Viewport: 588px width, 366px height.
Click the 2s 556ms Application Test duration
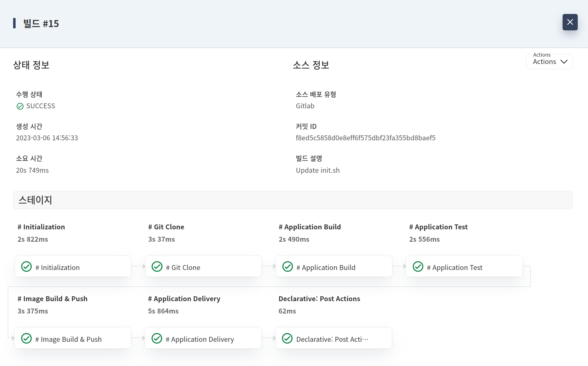[x=424, y=239]
